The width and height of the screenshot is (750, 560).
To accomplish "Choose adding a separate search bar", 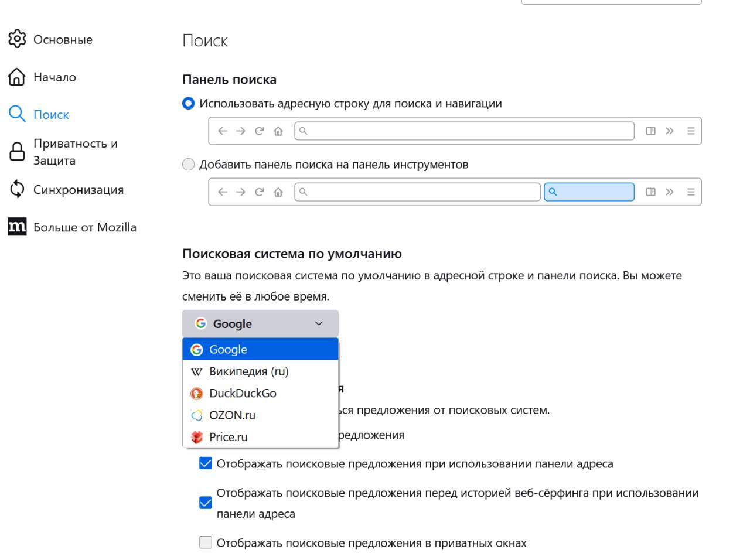I will click(188, 165).
